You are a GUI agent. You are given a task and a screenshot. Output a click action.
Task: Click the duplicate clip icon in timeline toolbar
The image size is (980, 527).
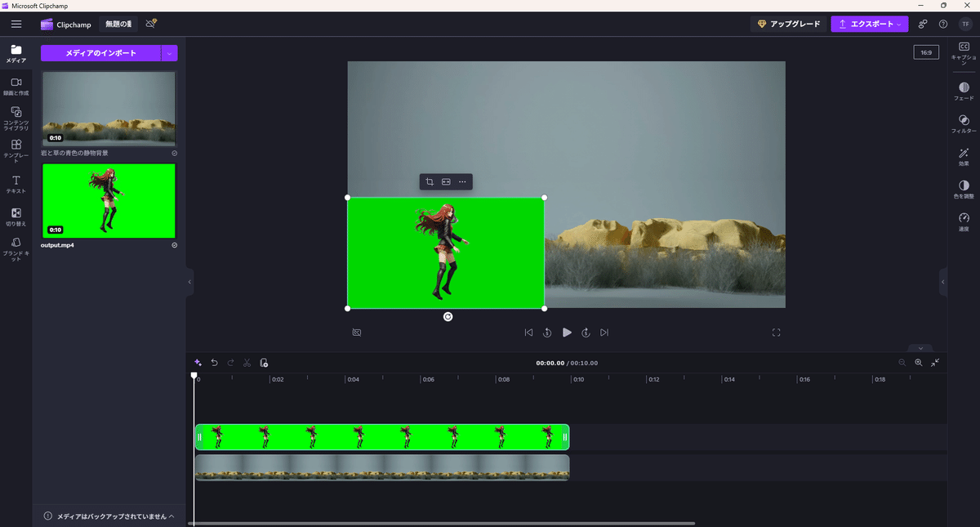coord(264,363)
